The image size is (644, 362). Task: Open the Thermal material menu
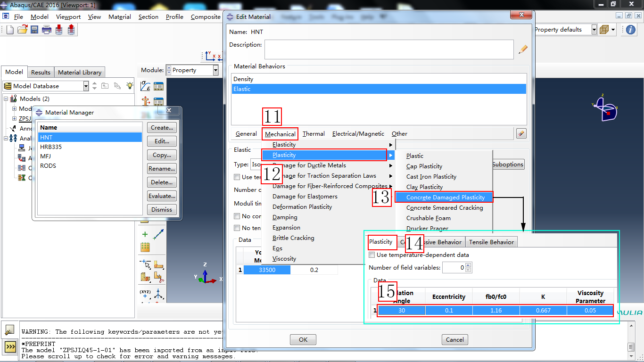[x=314, y=134]
